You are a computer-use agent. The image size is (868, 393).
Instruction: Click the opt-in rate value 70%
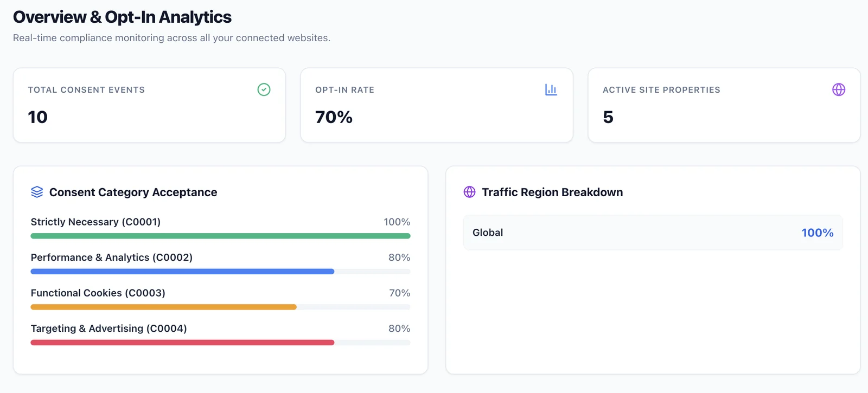click(334, 117)
